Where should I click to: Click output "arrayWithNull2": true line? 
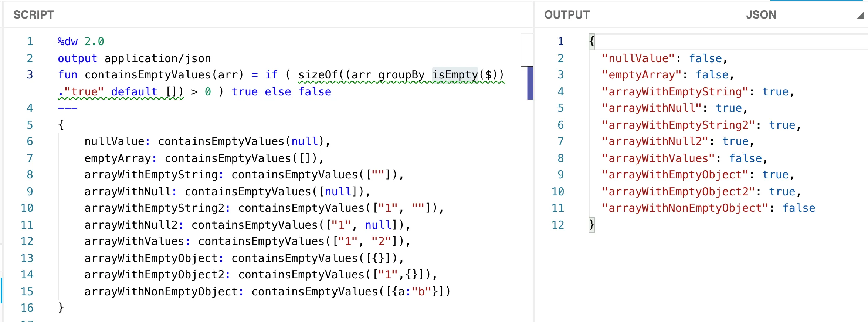678,141
